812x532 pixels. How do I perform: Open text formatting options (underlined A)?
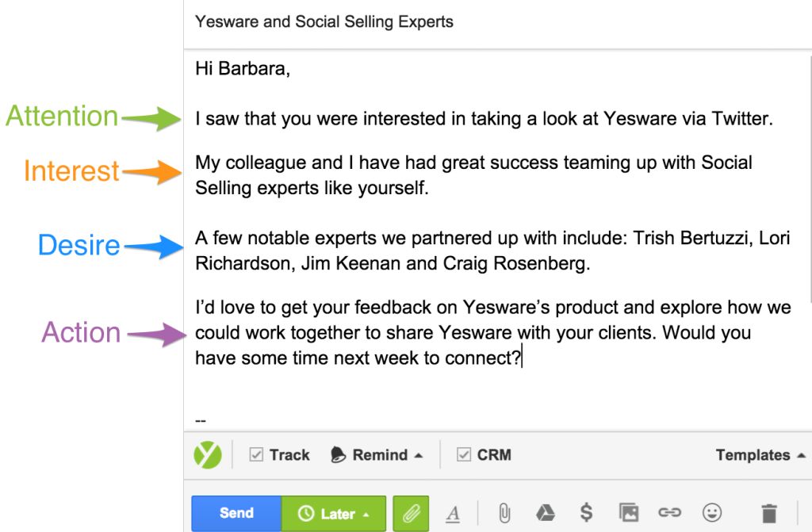(453, 514)
